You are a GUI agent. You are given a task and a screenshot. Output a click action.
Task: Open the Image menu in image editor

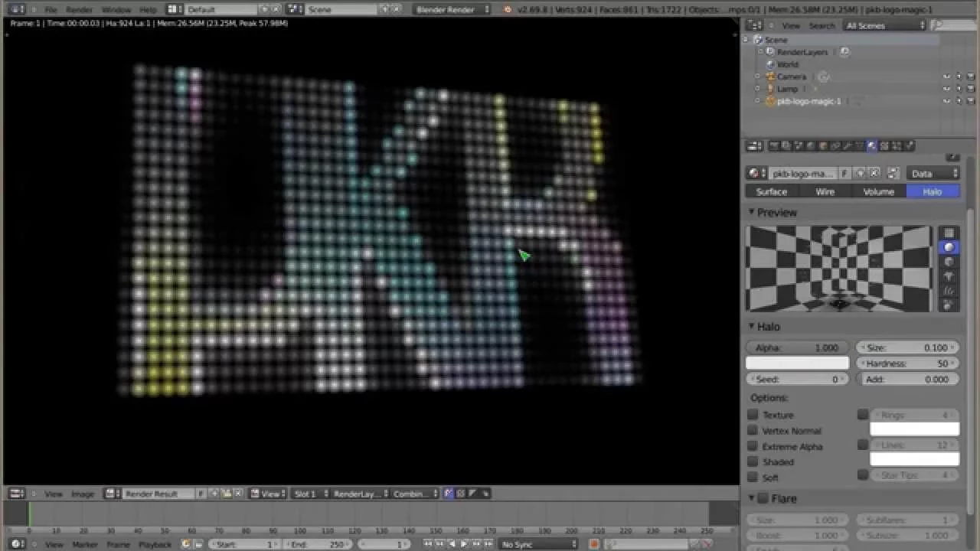(x=83, y=494)
